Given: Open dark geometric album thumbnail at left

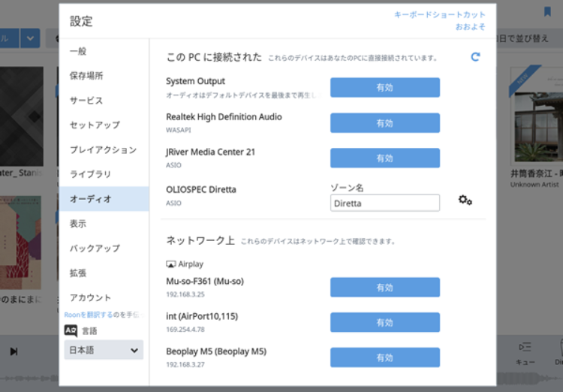Looking at the screenshot, I should click(22, 116).
